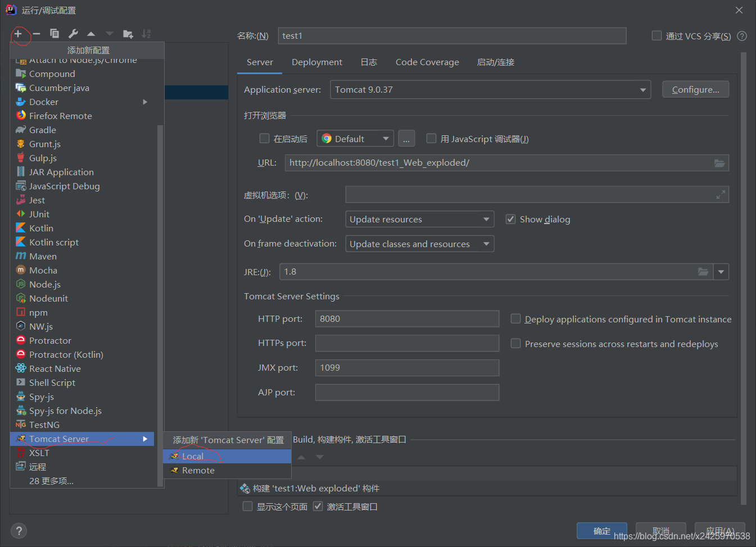Browse the URL field folder icon
Image resolution: width=756 pixels, height=547 pixels.
click(719, 163)
